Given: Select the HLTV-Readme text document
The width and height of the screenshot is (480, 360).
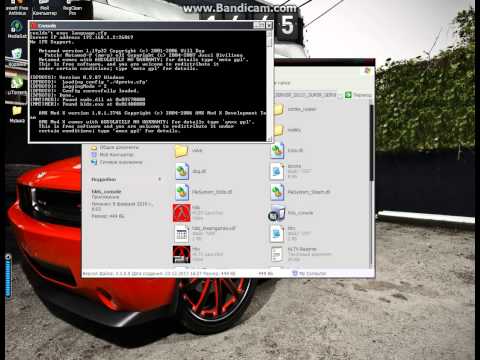Looking at the screenshot, I should [277, 254].
